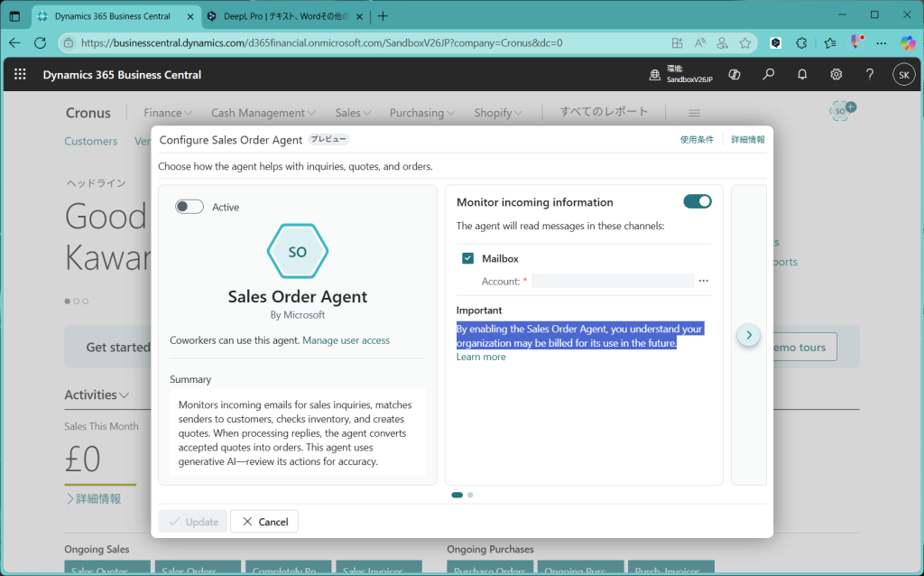Expand the Shopify menu

pos(498,113)
